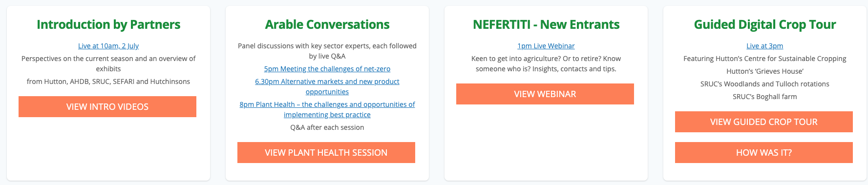Click the VIEW WEBINAR button
This screenshot has height=185, width=868.
pos(545,94)
